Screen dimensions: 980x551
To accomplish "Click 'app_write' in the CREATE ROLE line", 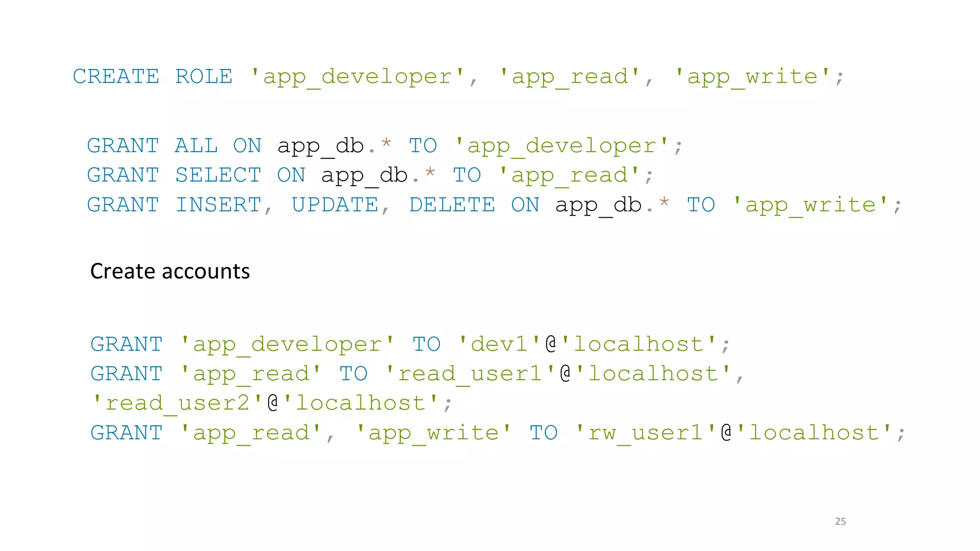I will coord(753,77).
